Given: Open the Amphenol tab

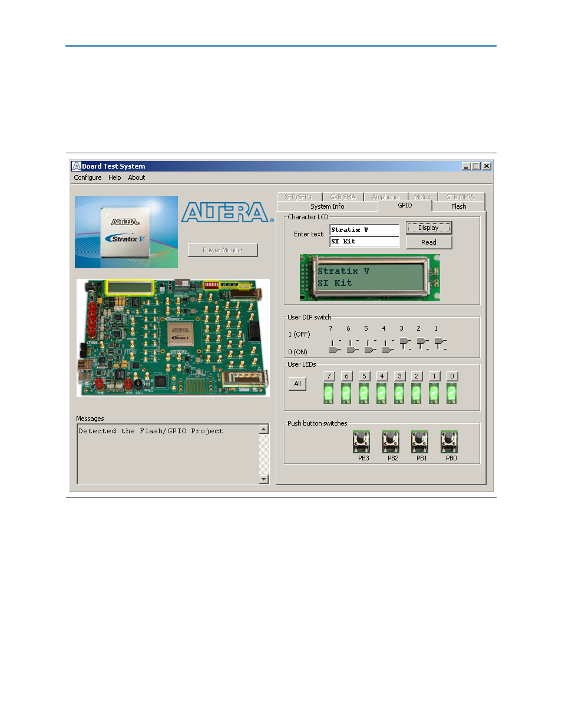Looking at the screenshot, I should 386,197.
